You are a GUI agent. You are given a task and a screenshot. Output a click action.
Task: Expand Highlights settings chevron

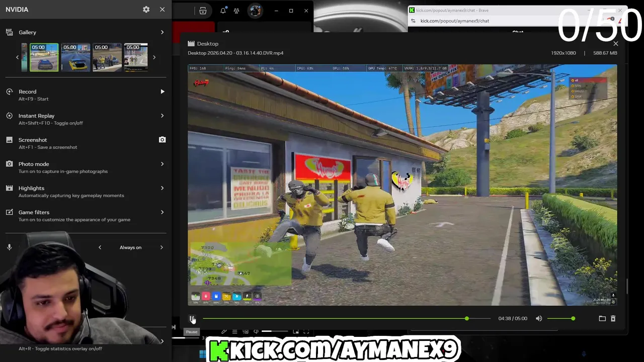pyautogui.click(x=162, y=188)
